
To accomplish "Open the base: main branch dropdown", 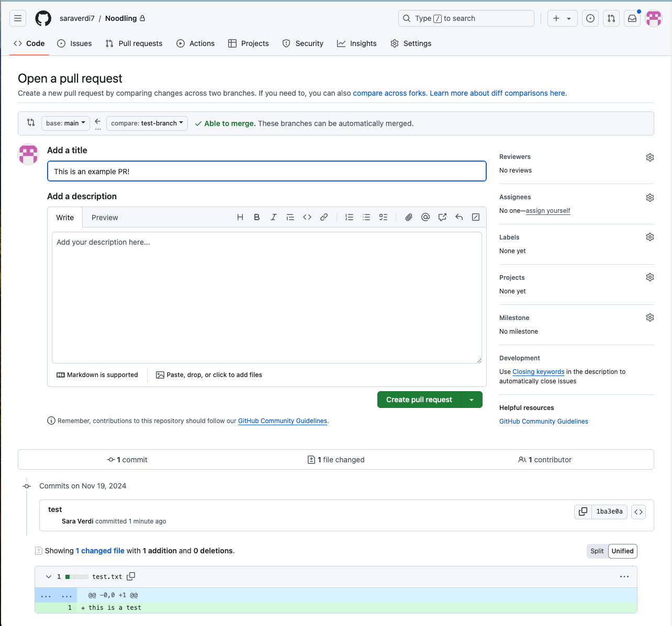I will pyautogui.click(x=65, y=123).
